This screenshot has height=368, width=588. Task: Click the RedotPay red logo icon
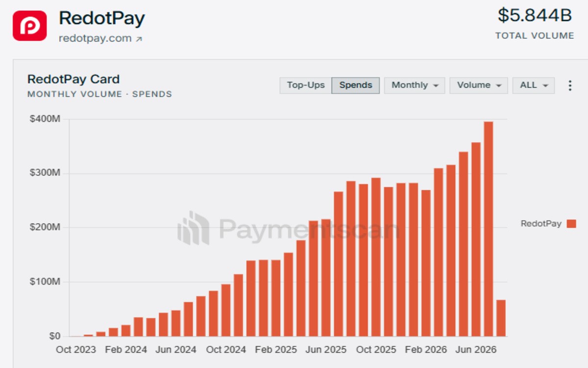(x=30, y=26)
